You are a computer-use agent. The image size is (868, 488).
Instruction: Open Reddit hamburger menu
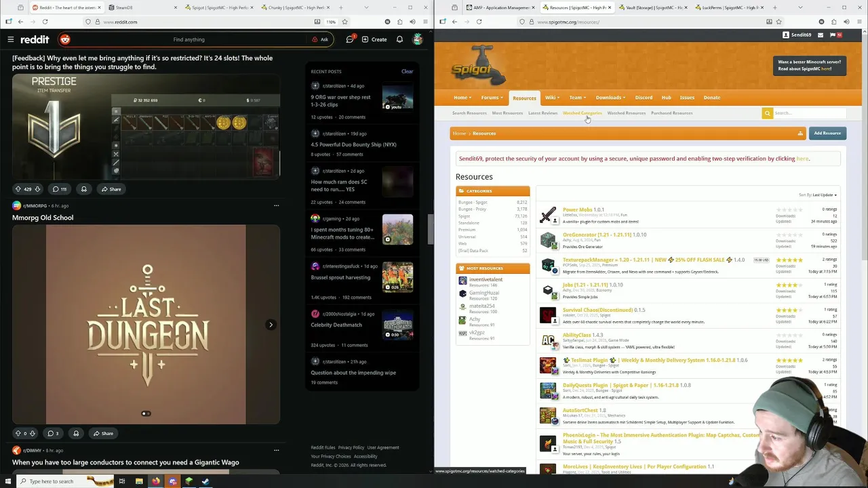(x=10, y=39)
